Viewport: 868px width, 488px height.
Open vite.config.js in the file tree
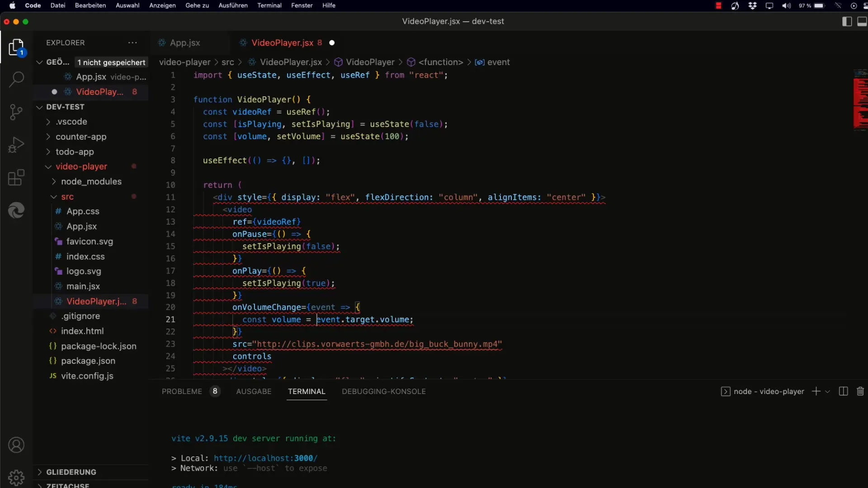coord(87,375)
